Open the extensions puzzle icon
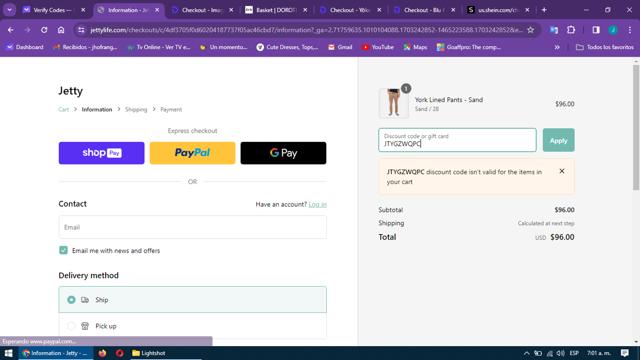This screenshot has height=360, width=640. (x=571, y=30)
